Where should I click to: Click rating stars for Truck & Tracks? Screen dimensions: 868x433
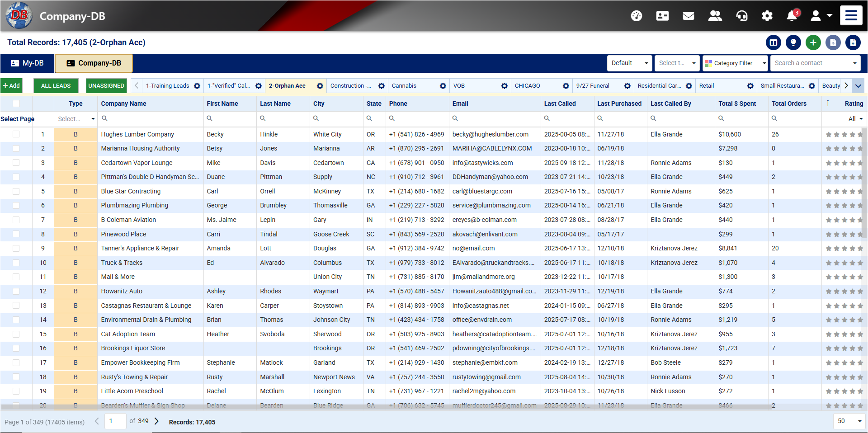coord(844,263)
